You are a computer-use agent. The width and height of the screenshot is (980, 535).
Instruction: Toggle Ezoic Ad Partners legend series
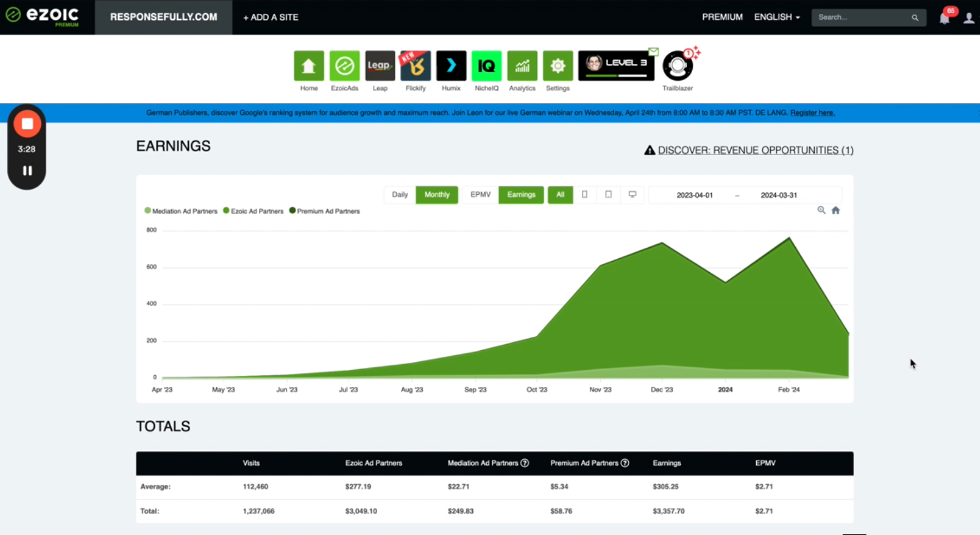click(x=254, y=211)
